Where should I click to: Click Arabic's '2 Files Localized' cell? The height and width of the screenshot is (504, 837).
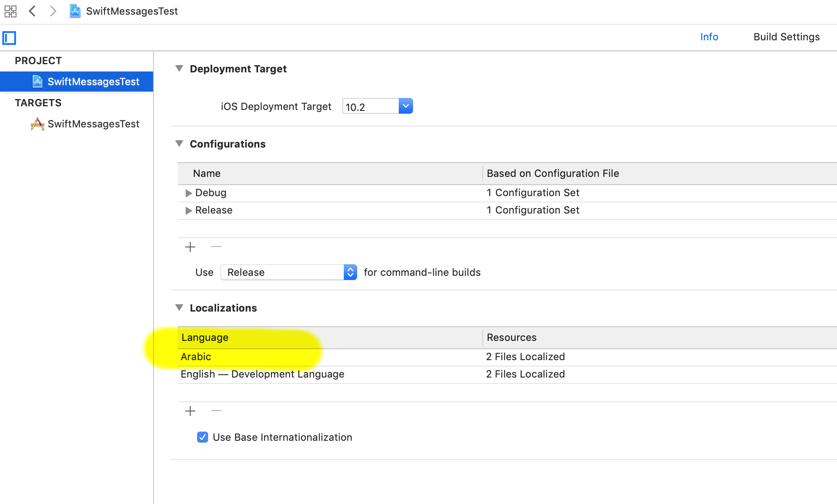point(525,357)
